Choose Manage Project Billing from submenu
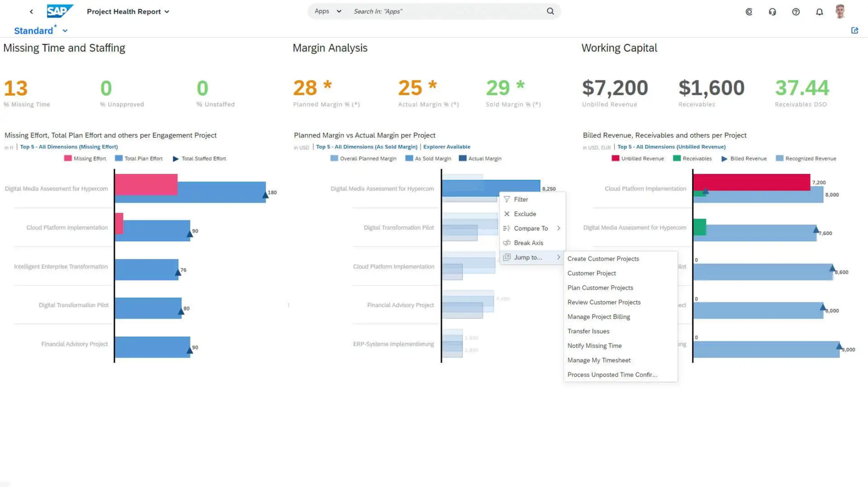Image resolution: width=868 pixels, height=487 pixels. (x=598, y=317)
